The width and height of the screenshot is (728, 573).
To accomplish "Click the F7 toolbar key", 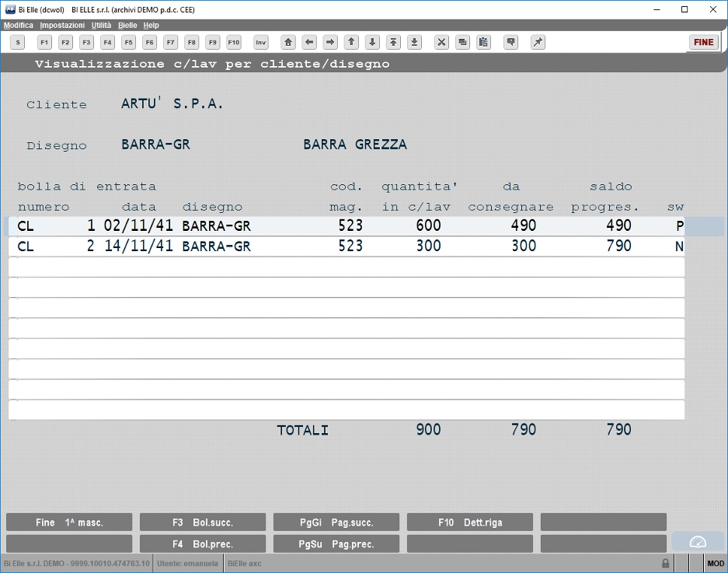I will pyautogui.click(x=171, y=42).
